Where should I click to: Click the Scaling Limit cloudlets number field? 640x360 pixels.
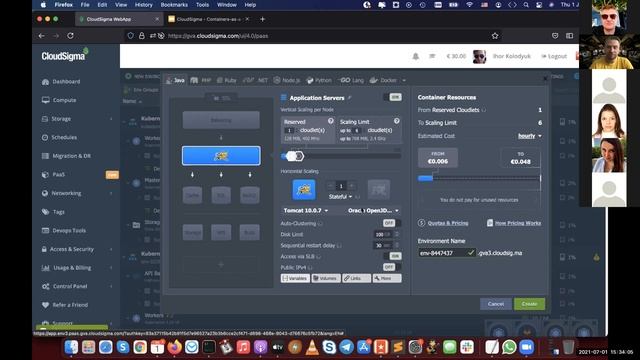(x=357, y=130)
